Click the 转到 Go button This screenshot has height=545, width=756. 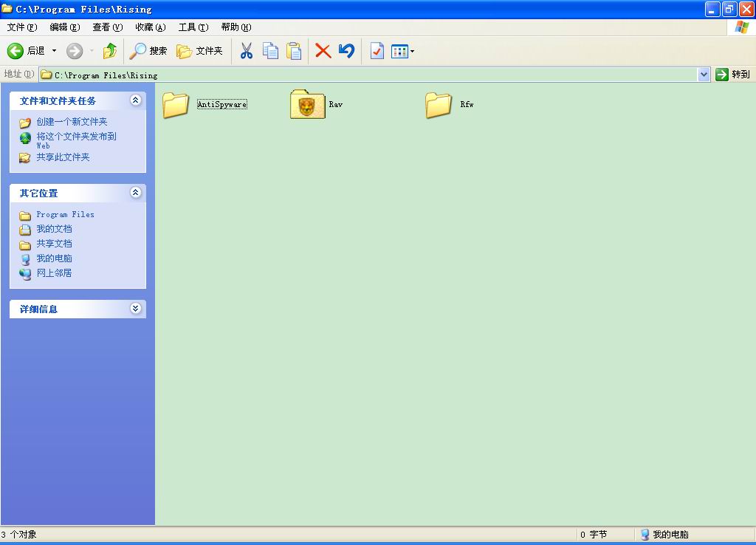[x=733, y=75]
